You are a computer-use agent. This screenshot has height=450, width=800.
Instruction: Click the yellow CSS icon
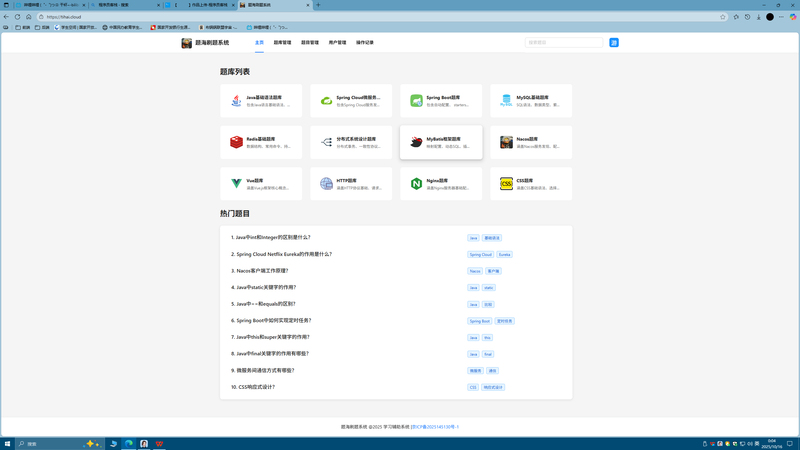coord(506,184)
